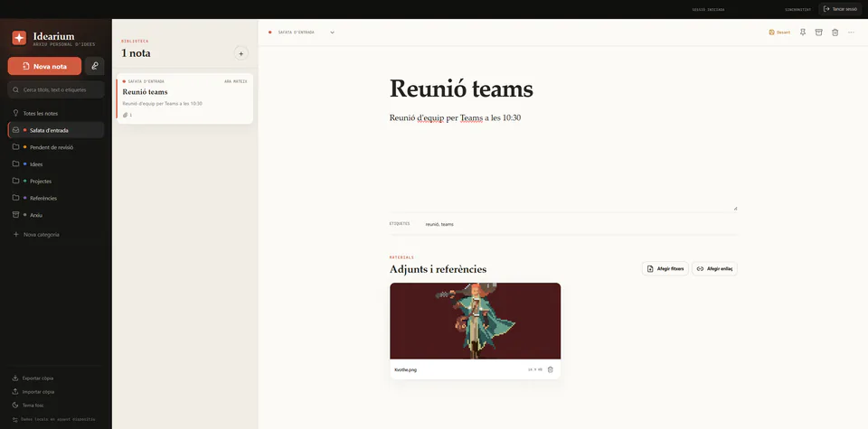Delete the note with the top trash icon
868x429 pixels.
[x=835, y=33]
